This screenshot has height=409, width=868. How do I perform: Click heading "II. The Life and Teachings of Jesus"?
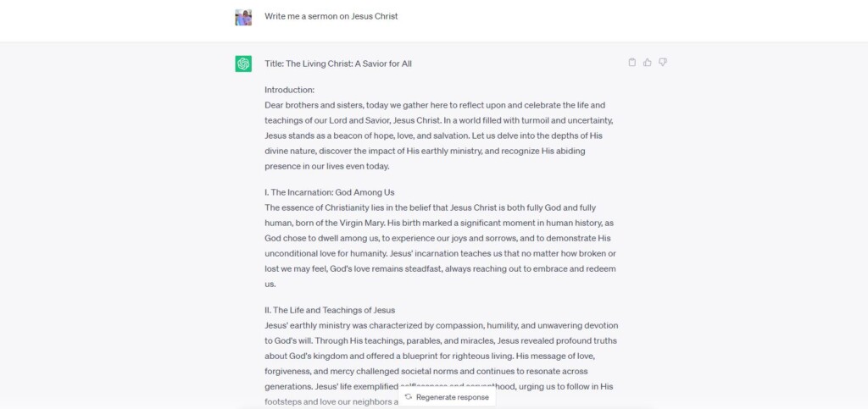tap(330, 310)
